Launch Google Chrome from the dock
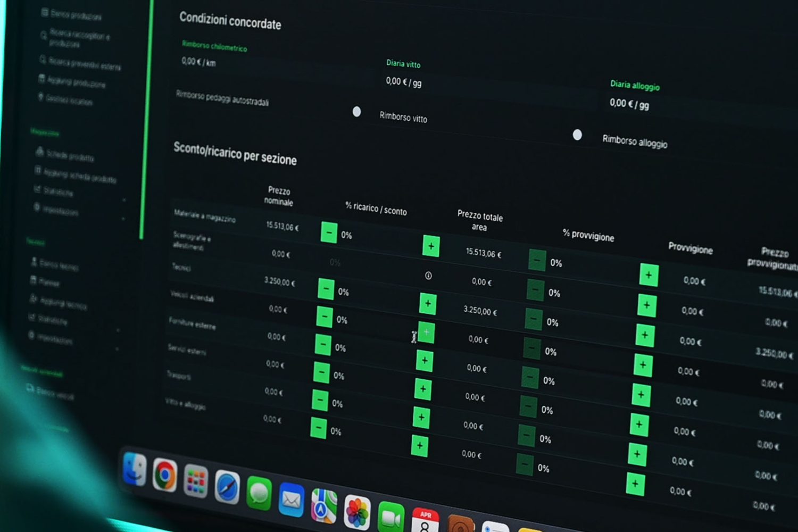Viewport: 798px width, 532px height. click(165, 476)
